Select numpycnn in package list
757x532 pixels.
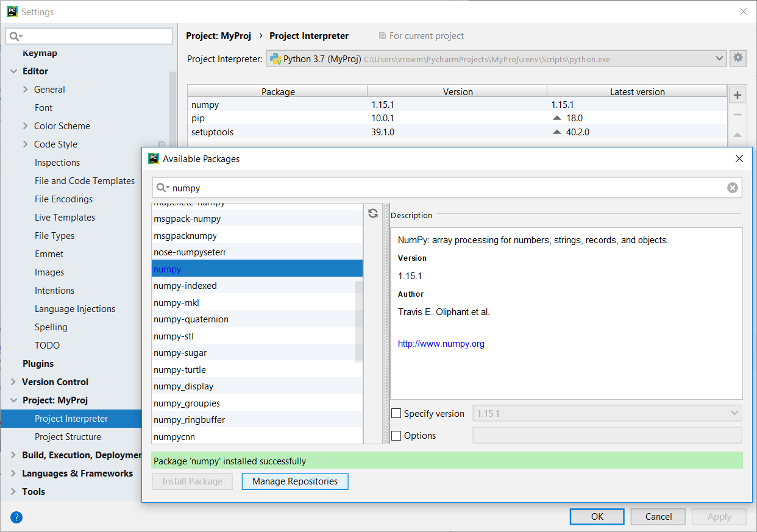tap(257, 437)
